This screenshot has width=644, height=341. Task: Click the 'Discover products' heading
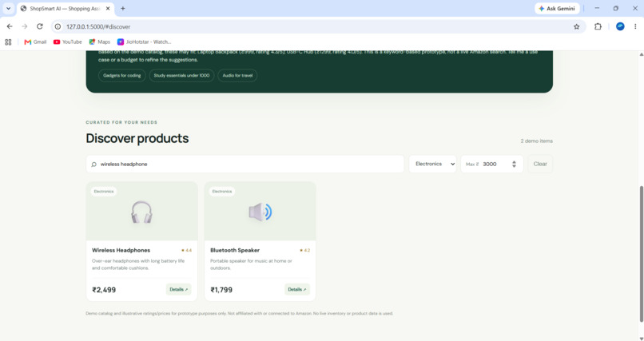click(x=137, y=138)
